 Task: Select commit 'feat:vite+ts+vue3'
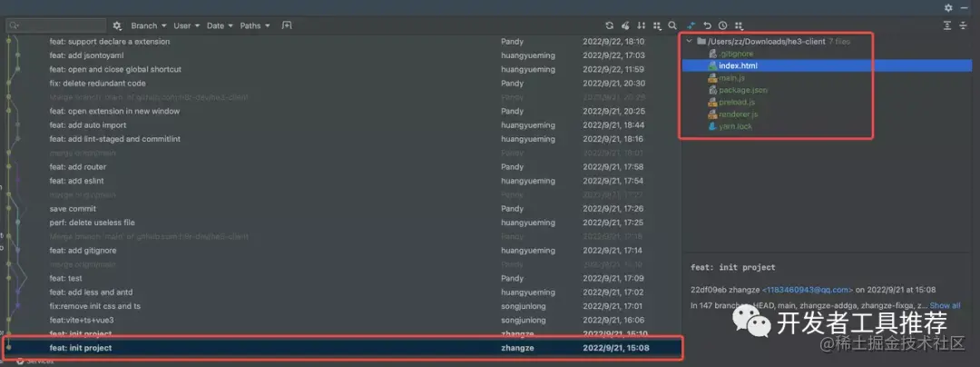[x=82, y=320]
